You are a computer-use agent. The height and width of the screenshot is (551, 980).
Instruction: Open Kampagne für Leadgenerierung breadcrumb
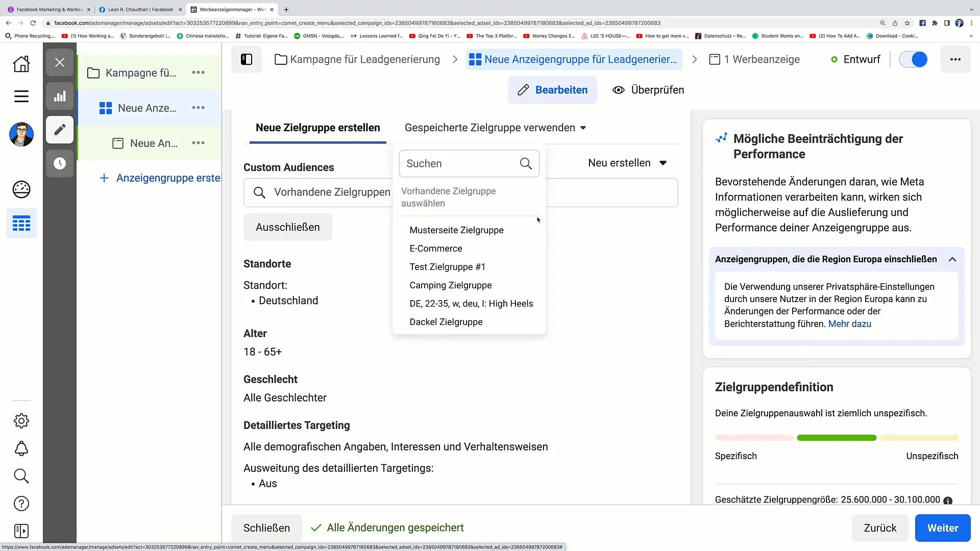(357, 59)
